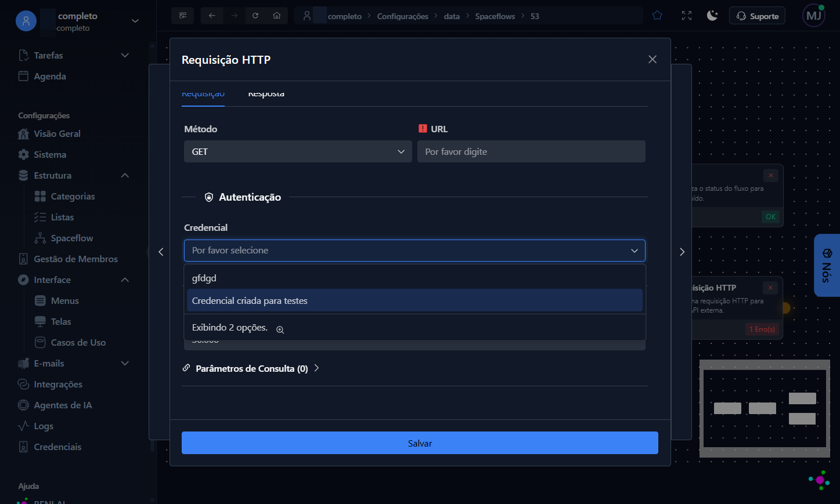Viewport: 840px width, 504px height.
Task: Open Agenda in the sidebar
Action: pyautogui.click(x=50, y=76)
